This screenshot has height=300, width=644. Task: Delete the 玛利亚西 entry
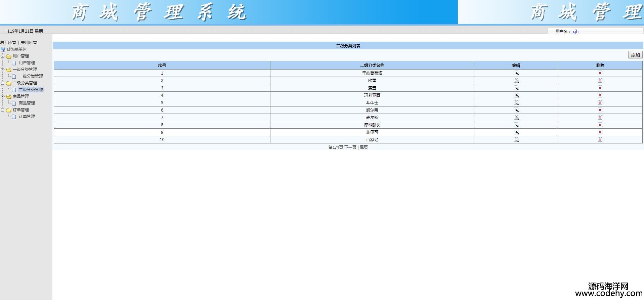click(600, 95)
